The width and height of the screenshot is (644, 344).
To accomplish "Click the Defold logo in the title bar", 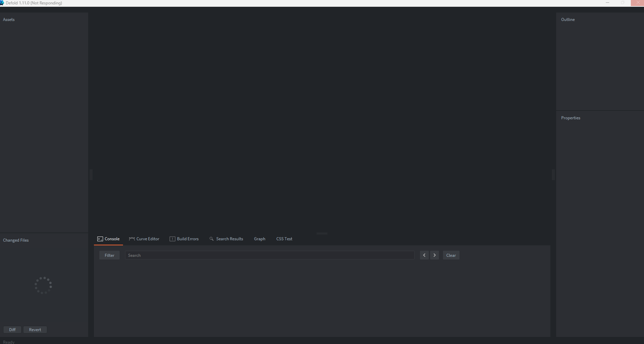I will click(3, 3).
